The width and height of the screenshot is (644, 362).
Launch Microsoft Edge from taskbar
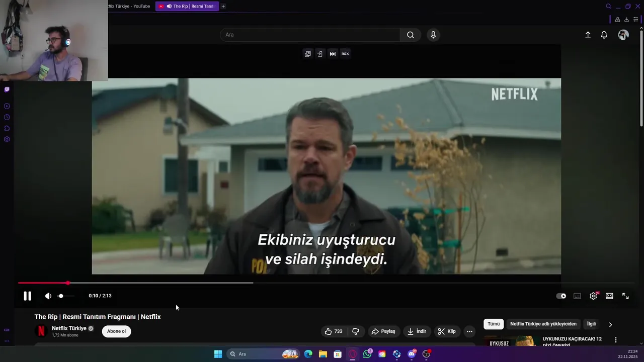tap(308, 354)
